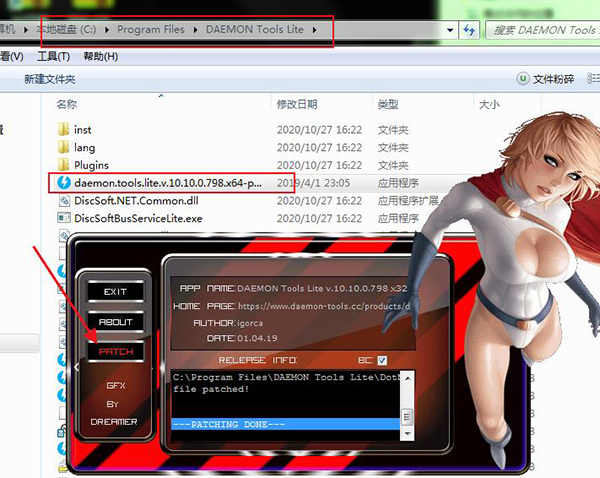Select the DiscSoft.NET.Common.dll file icon

pyautogui.click(x=64, y=200)
